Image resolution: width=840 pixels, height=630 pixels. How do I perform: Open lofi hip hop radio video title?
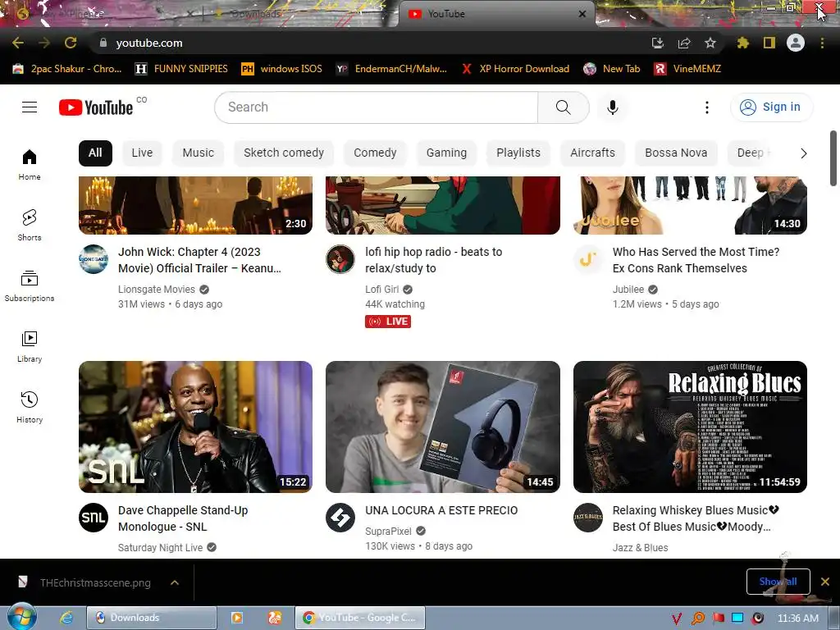click(433, 260)
